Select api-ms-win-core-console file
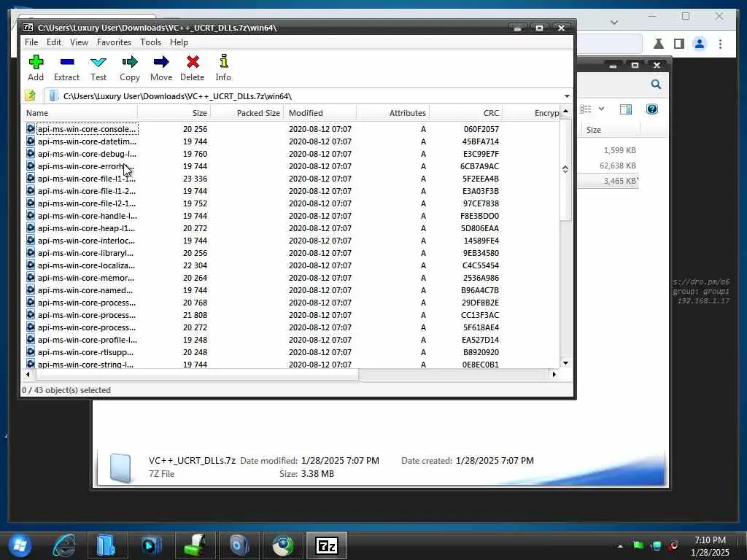 [x=88, y=129]
